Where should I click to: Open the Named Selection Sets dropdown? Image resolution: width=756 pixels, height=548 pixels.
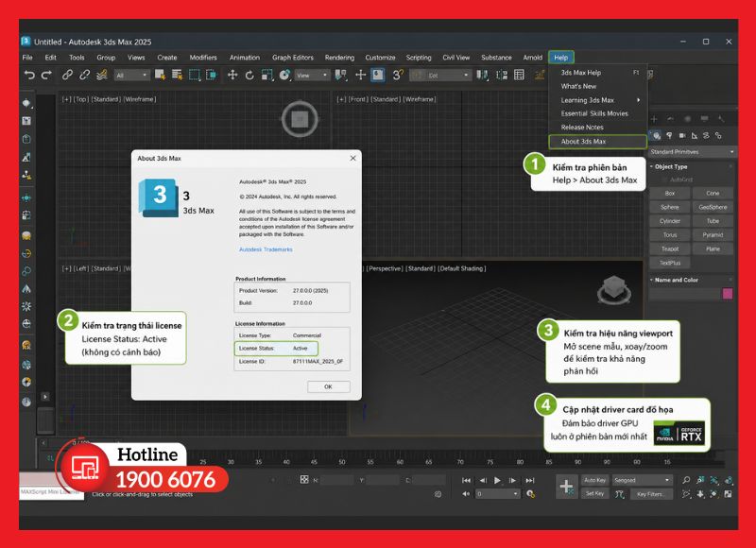coord(439,76)
